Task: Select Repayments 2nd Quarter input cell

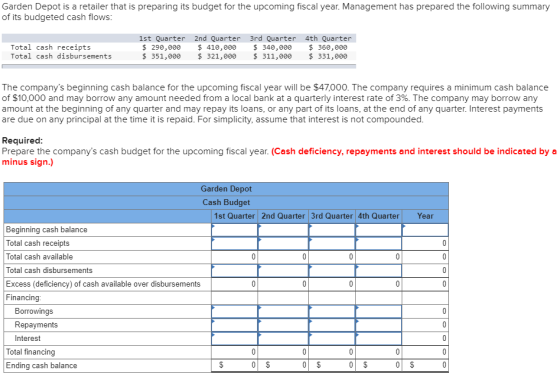Action: [283, 325]
